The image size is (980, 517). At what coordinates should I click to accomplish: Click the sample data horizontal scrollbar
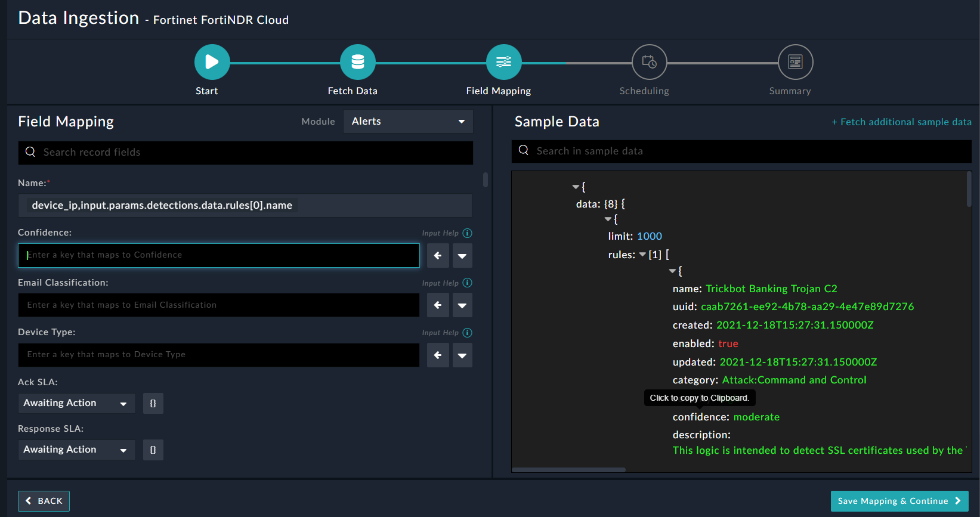pos(568,470)
